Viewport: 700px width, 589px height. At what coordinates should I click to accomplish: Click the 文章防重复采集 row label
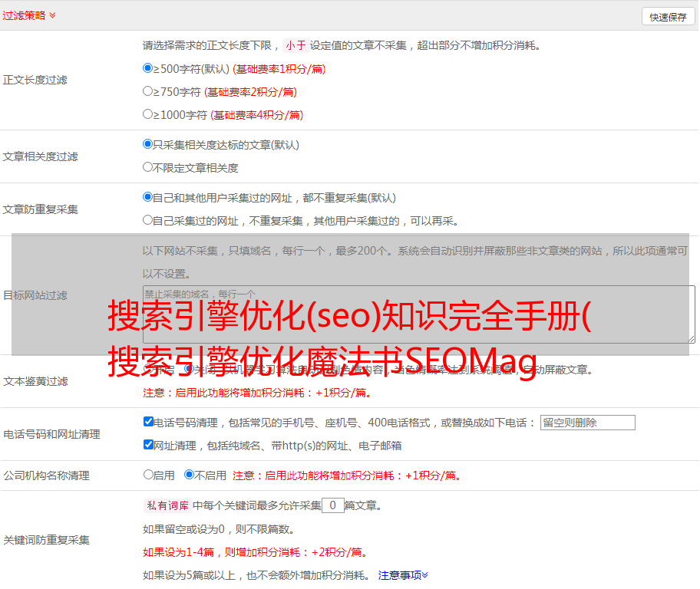tap(40, 209)
